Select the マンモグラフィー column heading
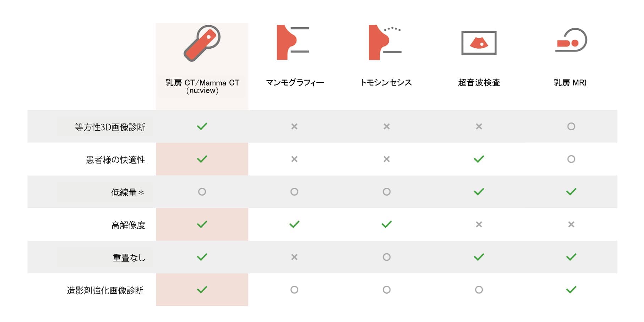The height and width of the screenshot is (322, 644). tap(295, 83)
